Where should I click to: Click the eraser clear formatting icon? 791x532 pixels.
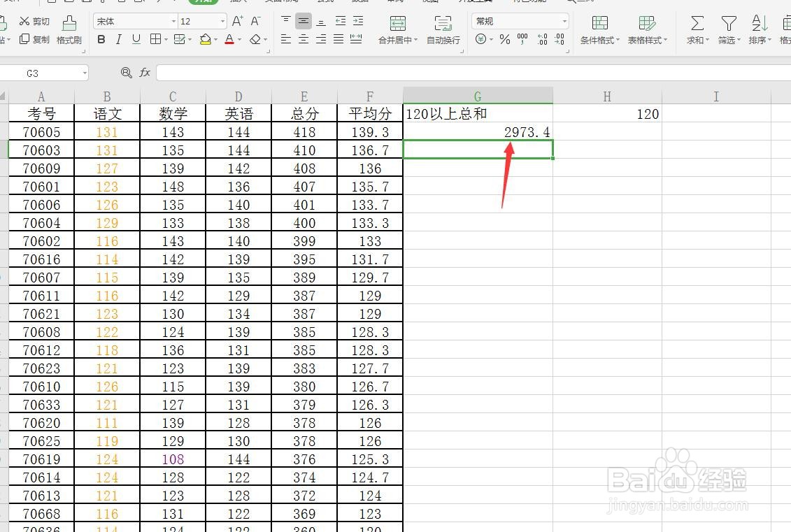(256, 39)
